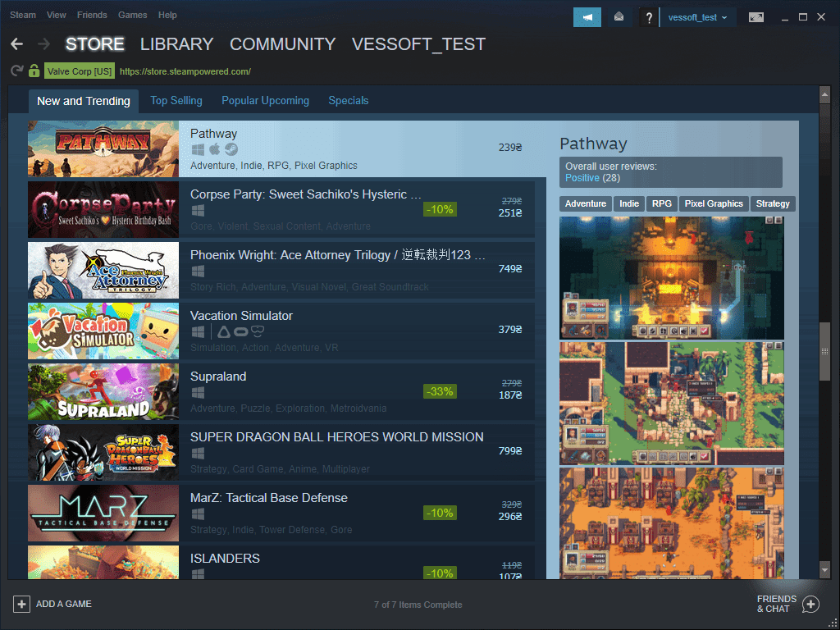Click the Phoenix Wright Ace Attorney thumbnail

pyautogui.click(x=103, y=270)
